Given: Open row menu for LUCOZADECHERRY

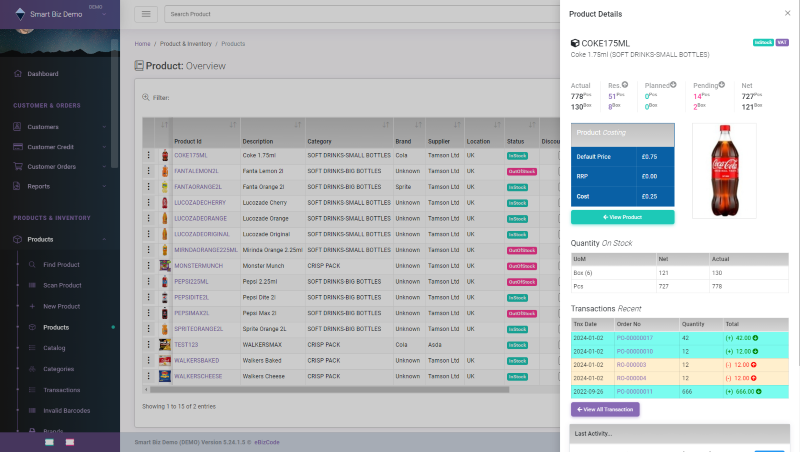Looking at the screenshot, I should pos(148,203).
